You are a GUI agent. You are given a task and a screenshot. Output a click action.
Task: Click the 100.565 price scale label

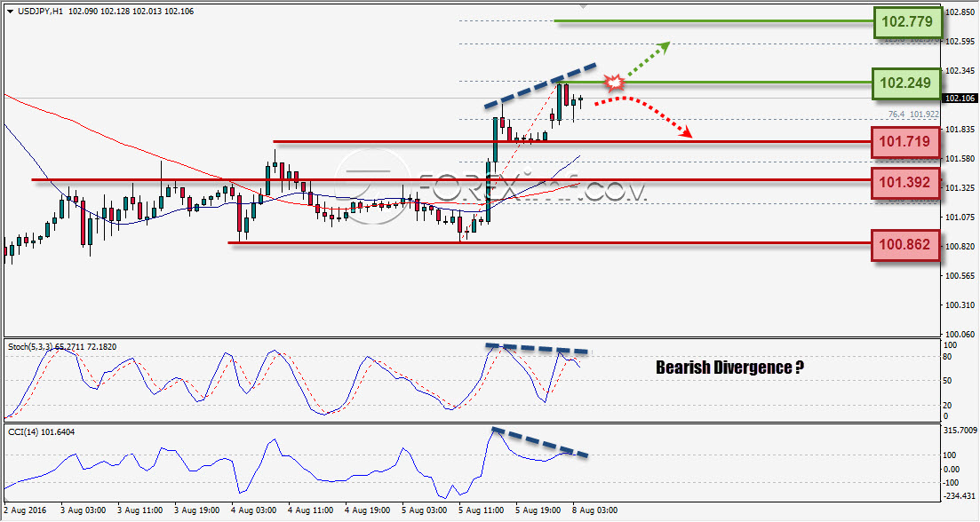tap(960, 275)
